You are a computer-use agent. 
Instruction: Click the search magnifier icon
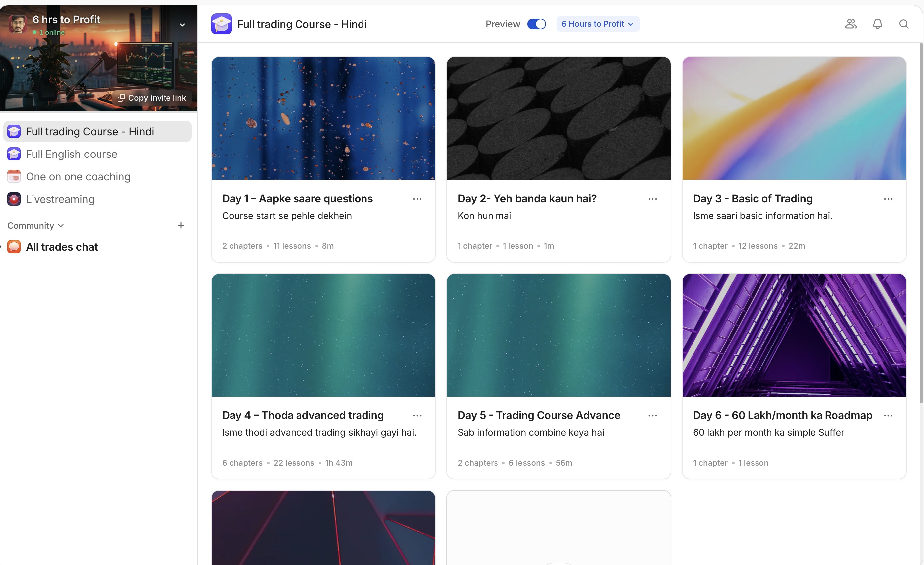point(904,24)
